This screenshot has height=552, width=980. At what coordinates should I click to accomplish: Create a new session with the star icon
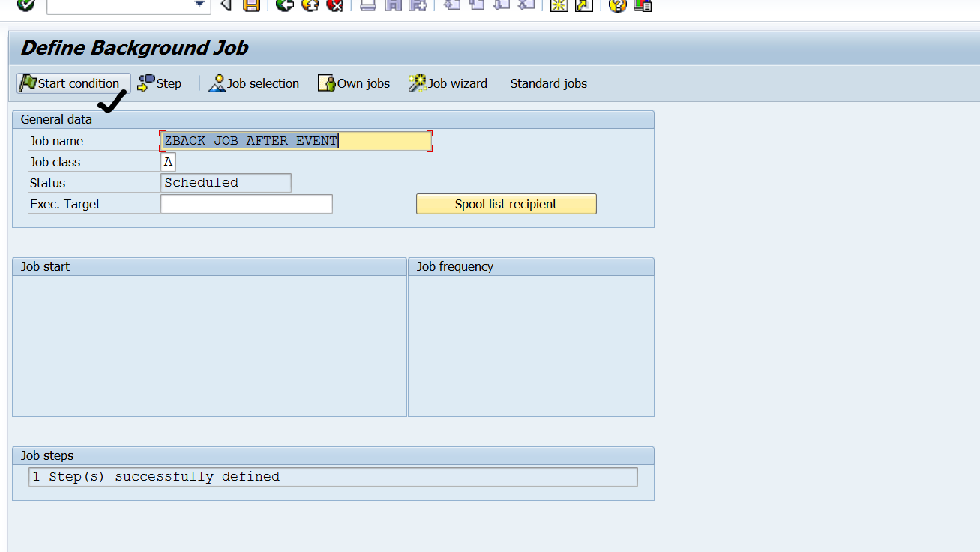tap(559, 4)
